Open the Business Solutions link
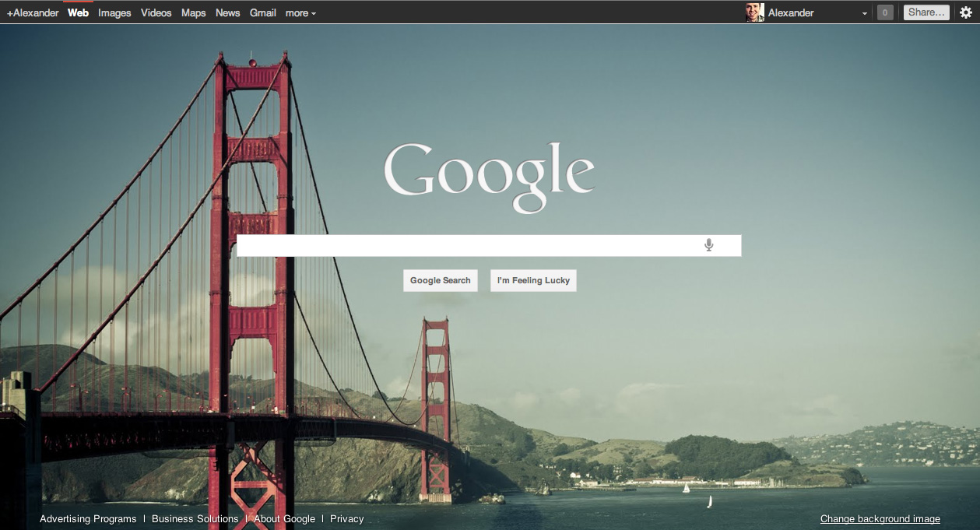Screen dimensions: 980x530 (195, 518)
